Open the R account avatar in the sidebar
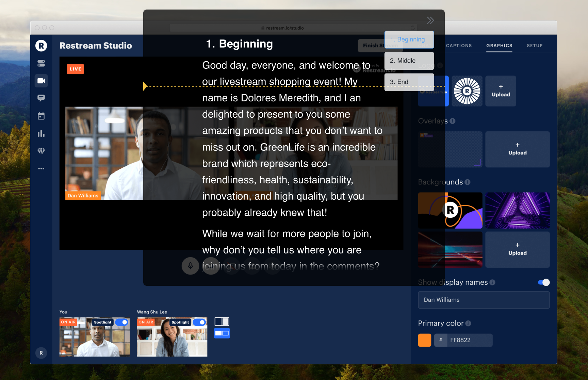 pyautogui.click(x=41, y=353)
